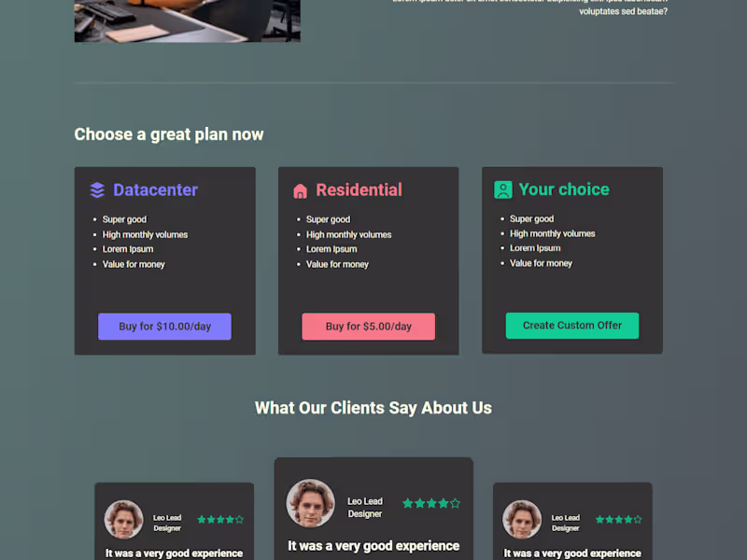Click Value for money bullet in Residential plan
Image resolution: width=747 pixels, height=560 pixels.
click(x=337, y=264)
